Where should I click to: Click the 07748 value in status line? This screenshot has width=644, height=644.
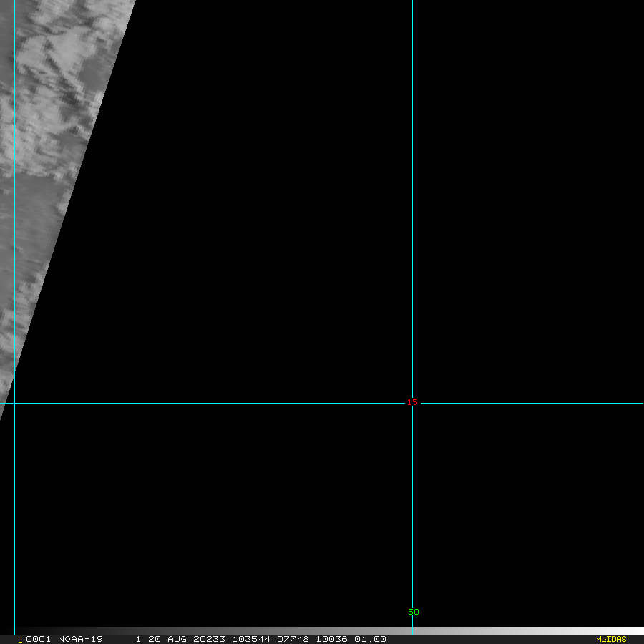[292, 639]
